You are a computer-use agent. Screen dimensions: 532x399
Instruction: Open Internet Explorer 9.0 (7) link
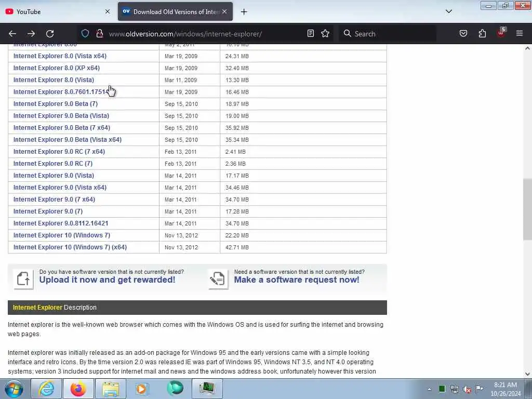[x=48, y=211]
